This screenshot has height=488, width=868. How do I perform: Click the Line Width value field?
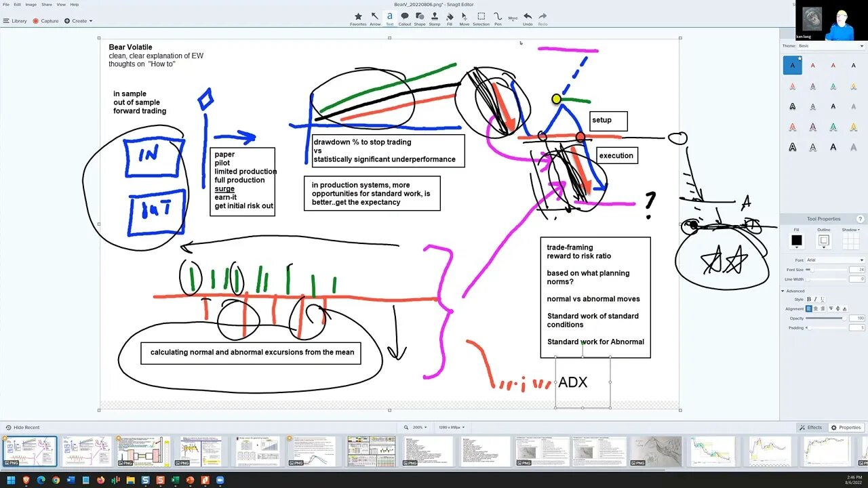pos(857,279)
